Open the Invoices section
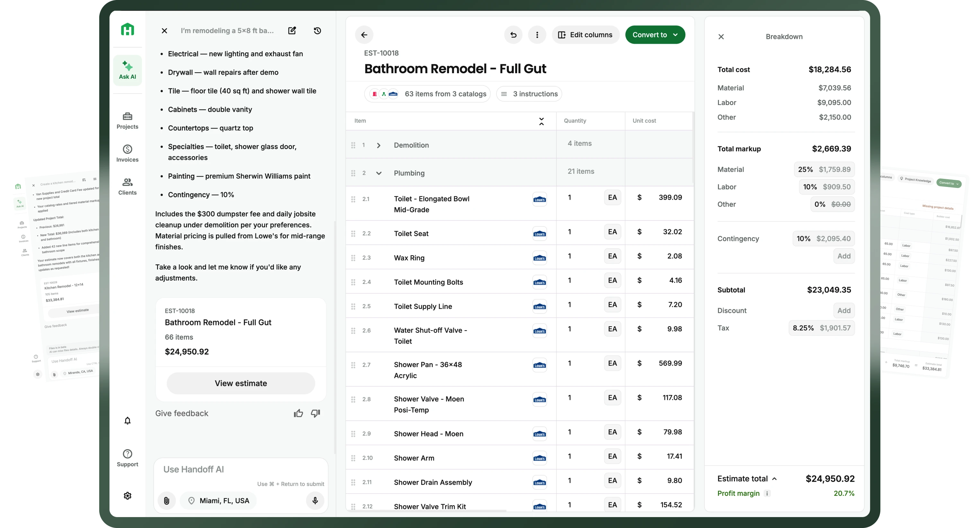The image size is (980, 528). coord(128,153)
